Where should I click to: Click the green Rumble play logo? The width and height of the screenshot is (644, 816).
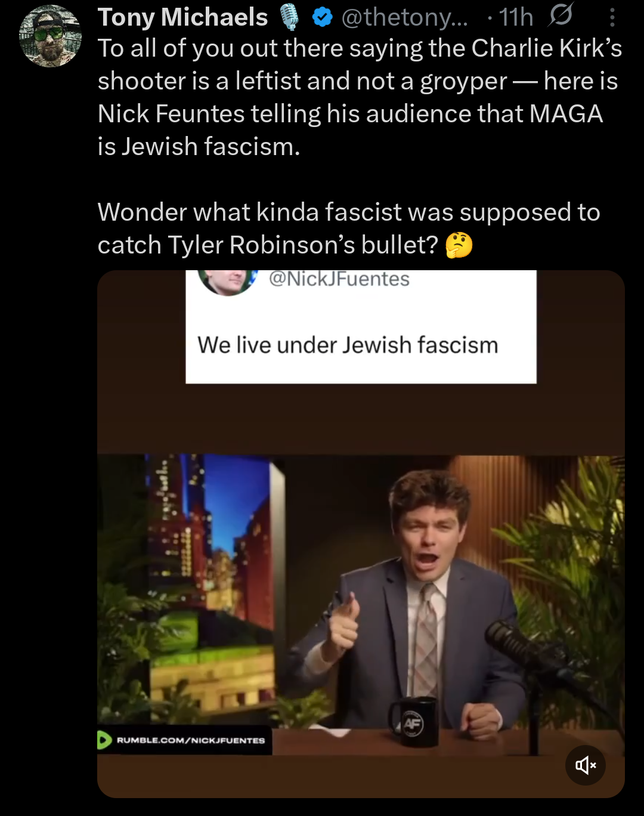click(104, 740)
